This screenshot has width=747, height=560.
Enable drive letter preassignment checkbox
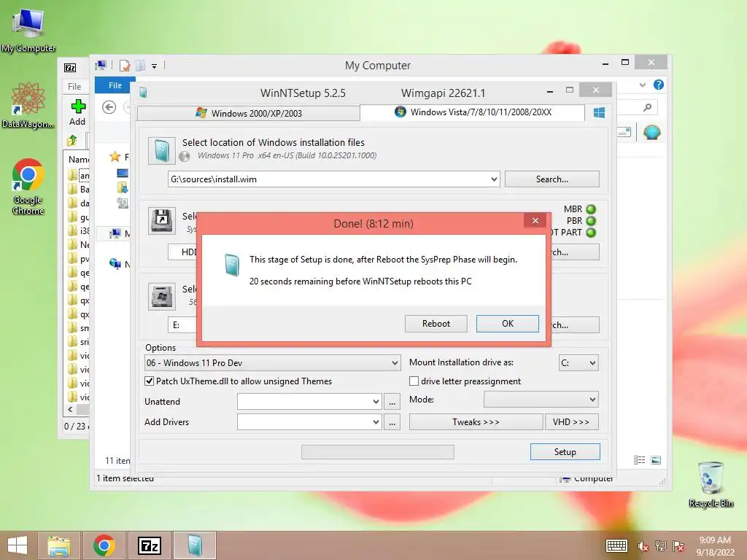[414, 381]
